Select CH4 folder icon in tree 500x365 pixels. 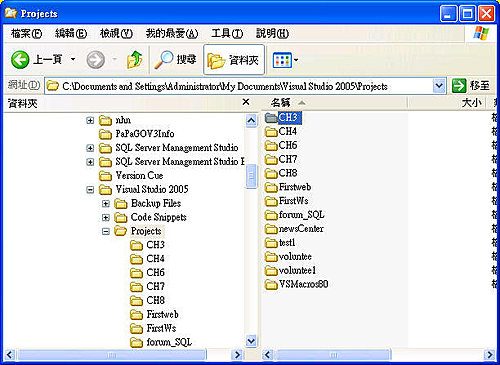(x=136, y=259)
